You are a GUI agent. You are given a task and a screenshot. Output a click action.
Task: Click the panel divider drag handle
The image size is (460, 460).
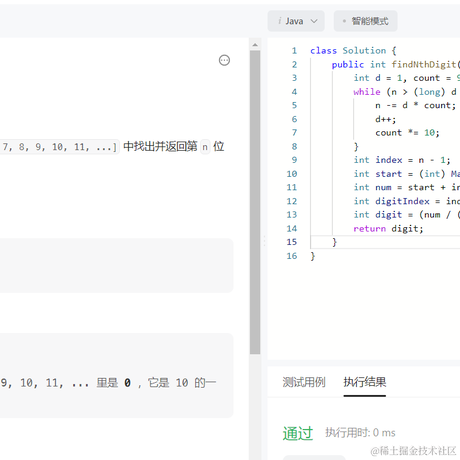point(264,241)
